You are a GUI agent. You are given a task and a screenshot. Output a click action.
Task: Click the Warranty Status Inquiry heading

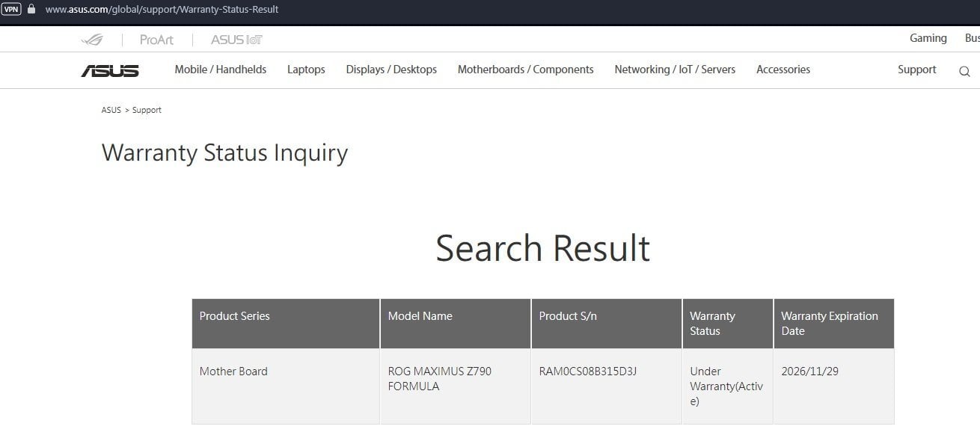click(225, 153)
